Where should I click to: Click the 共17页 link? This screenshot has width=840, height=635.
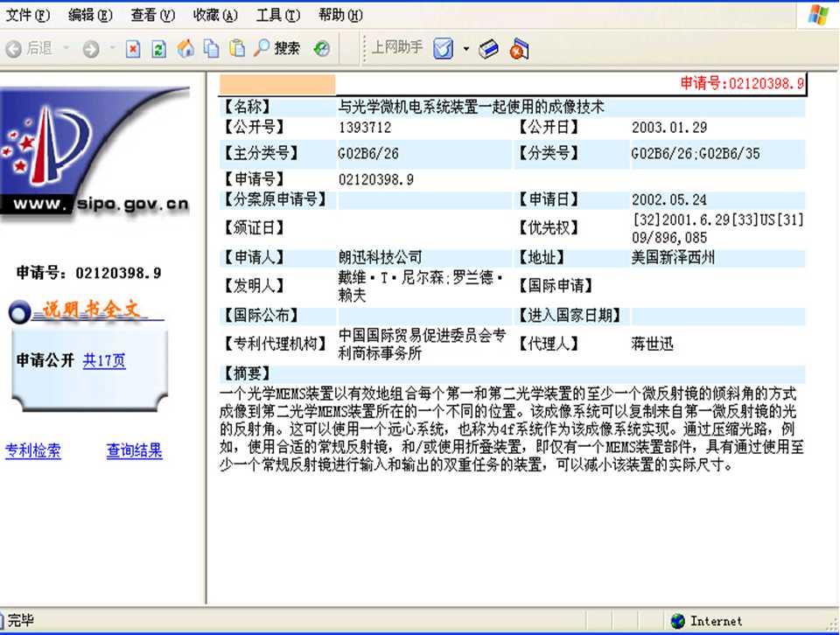tap(104, 360)
